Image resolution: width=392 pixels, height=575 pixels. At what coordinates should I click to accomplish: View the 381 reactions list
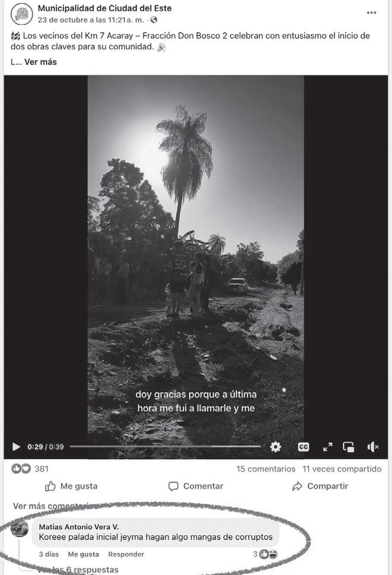click(x=30, y=469)
